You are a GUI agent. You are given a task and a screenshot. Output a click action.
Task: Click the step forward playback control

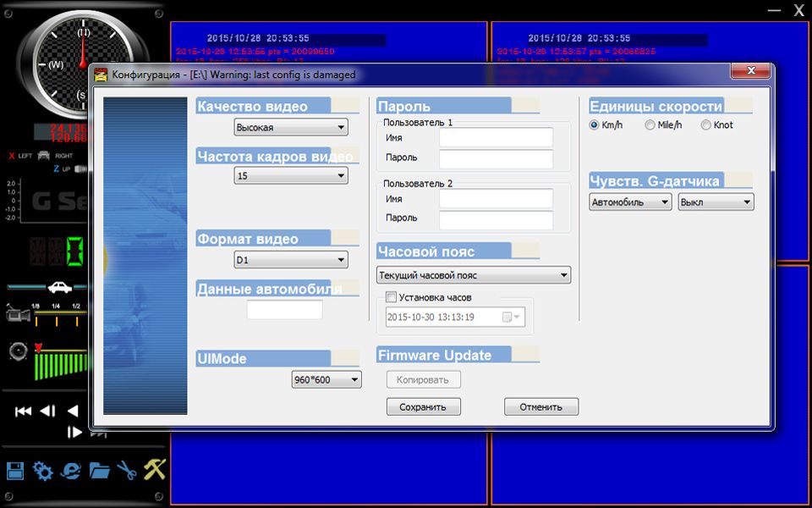74,431
